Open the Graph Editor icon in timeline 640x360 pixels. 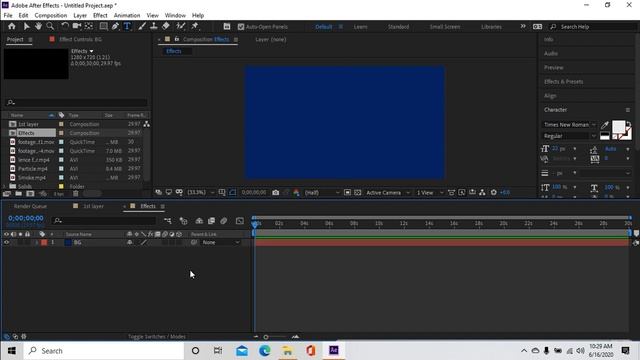click(240, 221)
